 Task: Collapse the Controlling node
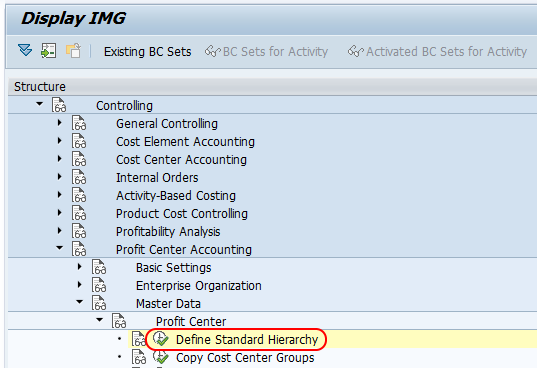pos(39,104)
